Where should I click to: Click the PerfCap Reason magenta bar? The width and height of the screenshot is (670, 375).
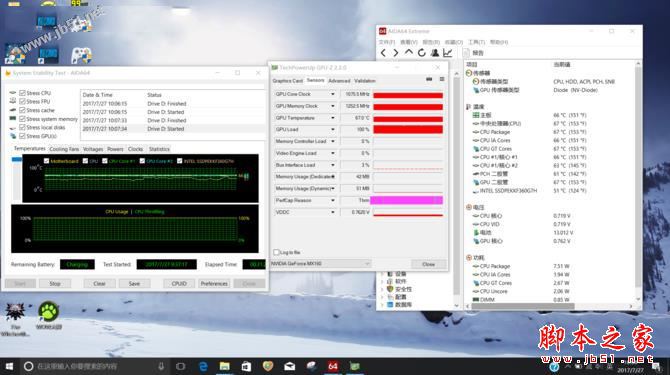(x=406, y=200)
